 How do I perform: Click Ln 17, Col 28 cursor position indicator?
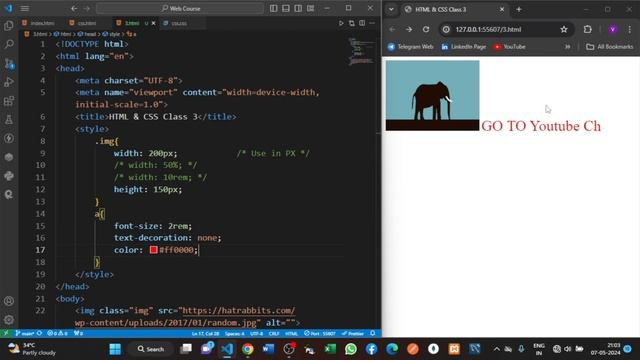205,333
